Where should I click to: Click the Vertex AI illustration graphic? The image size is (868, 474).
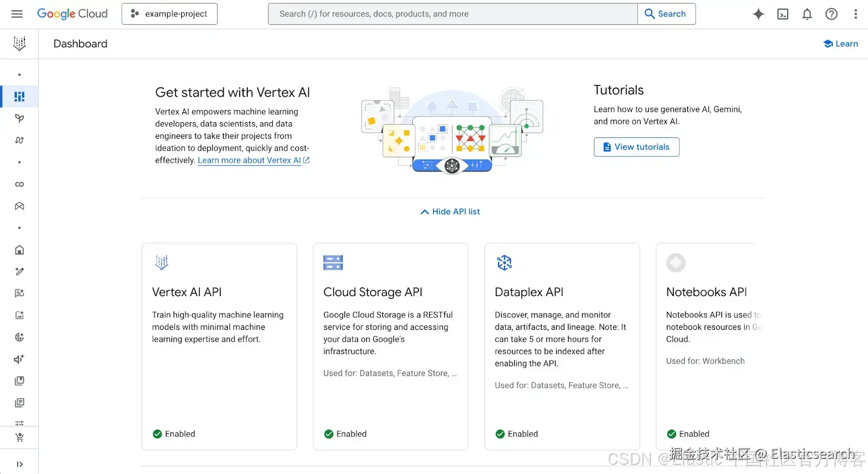pyautogui.click(x=452, y=131)
